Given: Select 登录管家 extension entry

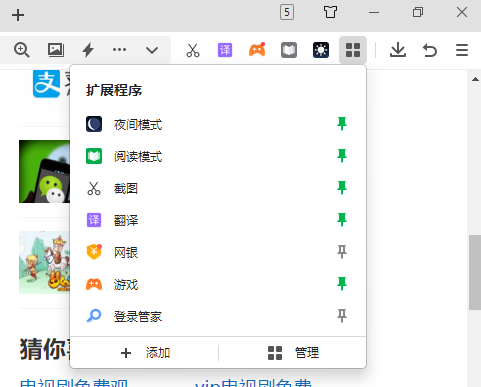Looking at the screenshot, I should click(x=218, y=316).
